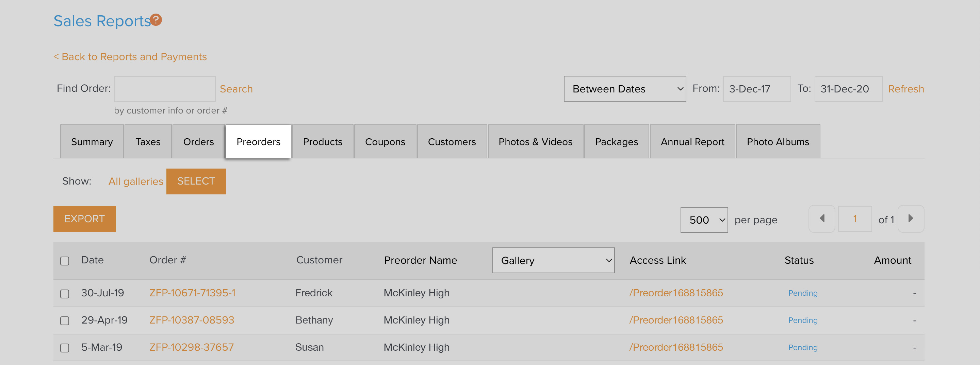The width and height of the screenshot is (980, 365).
Task: Click the Preorder Name column header
Action: tap(420, 260)
